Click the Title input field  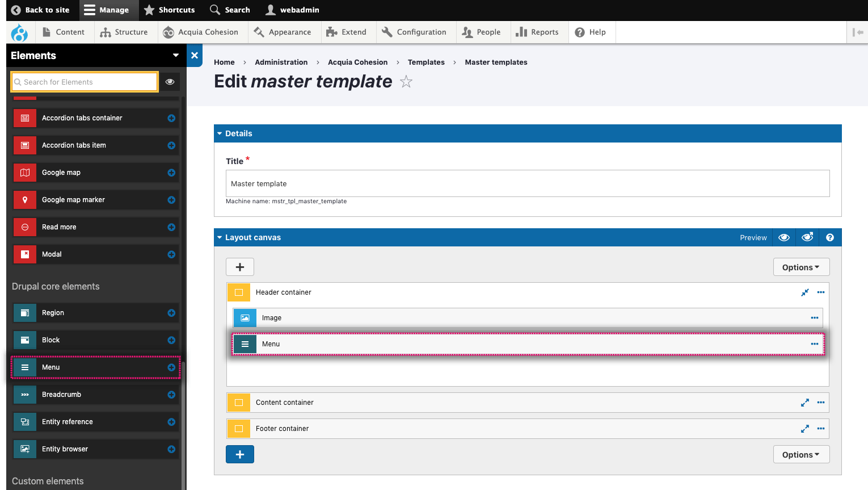pyautogui.click(x=528, y=183)
